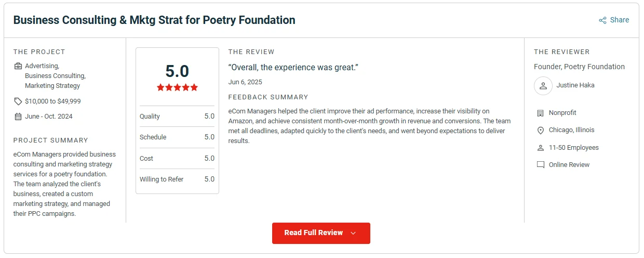644x258 pixels.
Task: Open the Share link text
Action: point(620,20)
